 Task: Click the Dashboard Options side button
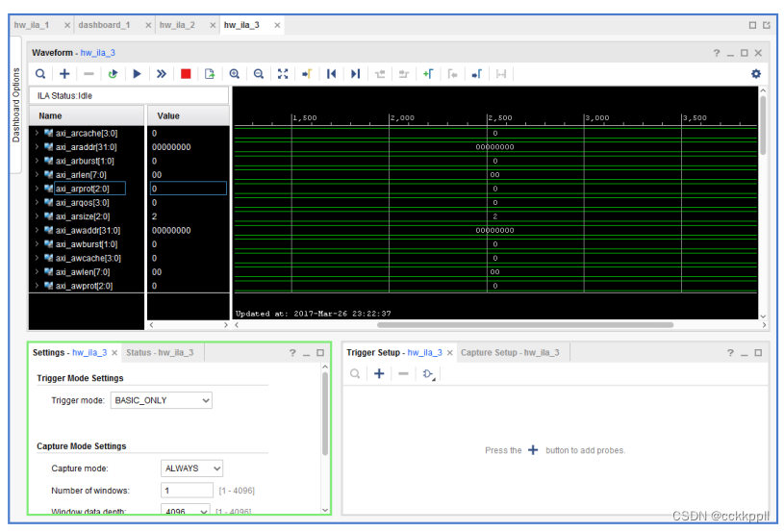click(16, 106)
